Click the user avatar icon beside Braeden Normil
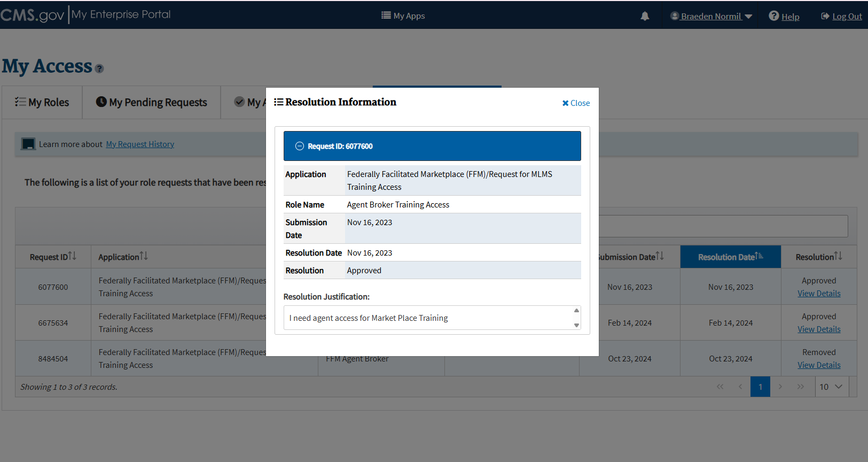868x462 pixels. 675,16
